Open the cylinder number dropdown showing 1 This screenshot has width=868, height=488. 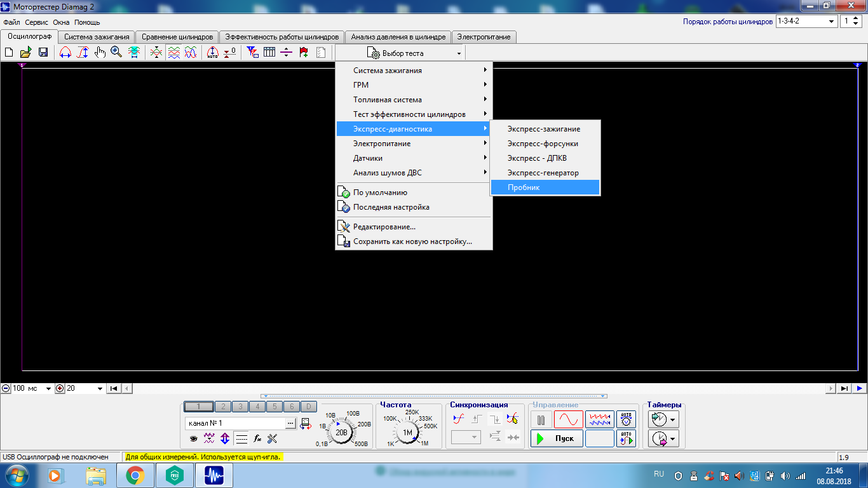tap(851, 21)
